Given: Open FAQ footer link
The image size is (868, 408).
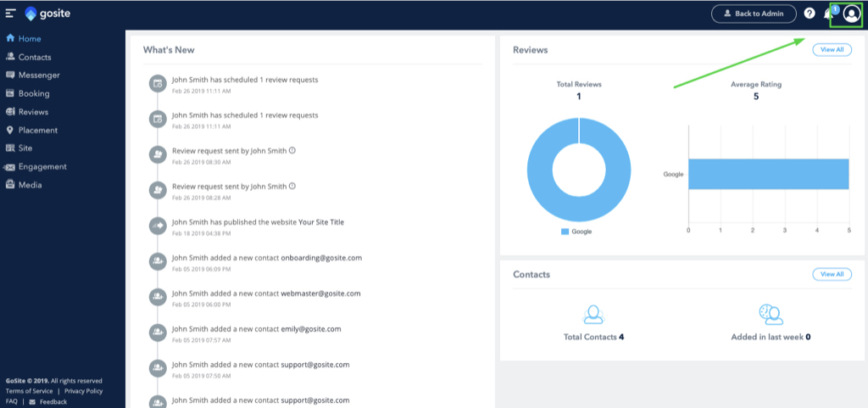Looking at the screenshot, I should coord(12,401).
